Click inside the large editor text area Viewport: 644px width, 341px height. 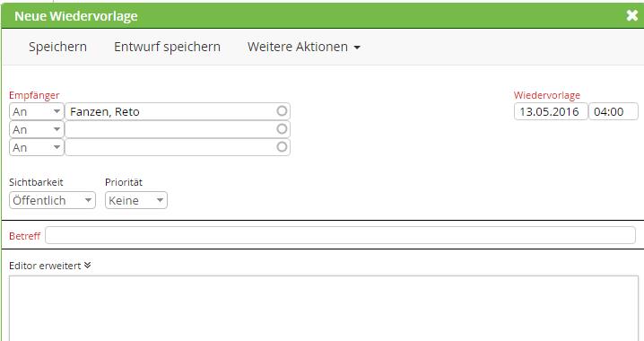point(324,308)
